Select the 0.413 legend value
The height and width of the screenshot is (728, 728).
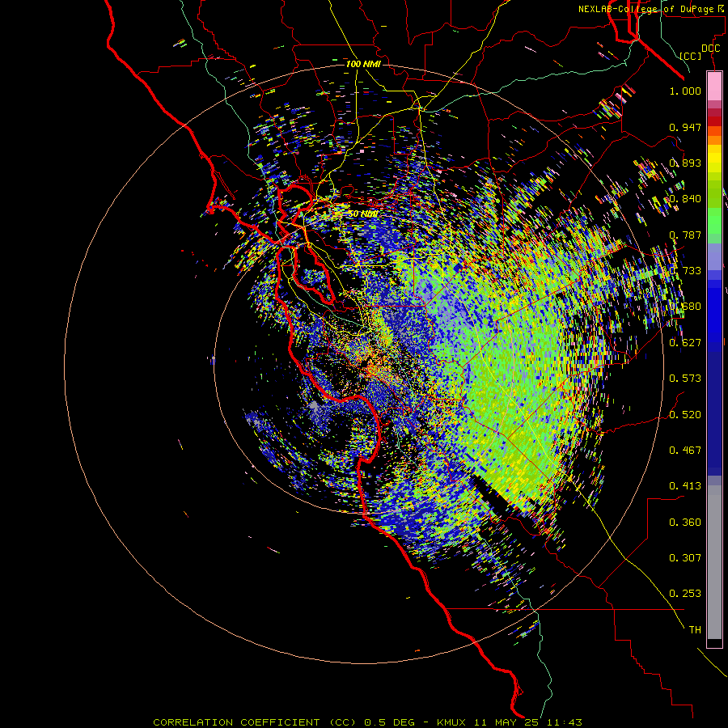click(685, 486)
